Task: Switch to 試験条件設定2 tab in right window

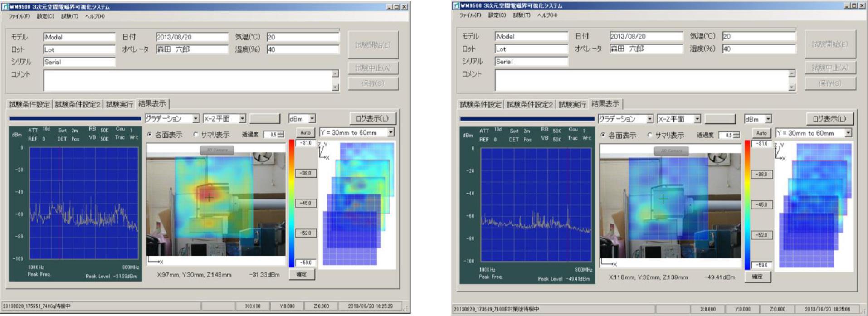Action: point(529,105)
